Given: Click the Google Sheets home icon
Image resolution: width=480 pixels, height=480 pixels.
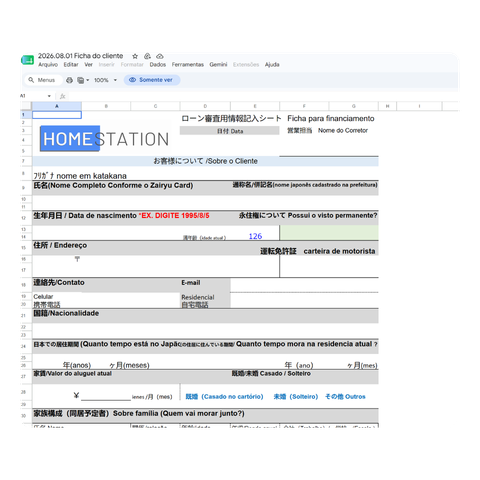Looking at the screenshot, I should [x=27, y=60].
